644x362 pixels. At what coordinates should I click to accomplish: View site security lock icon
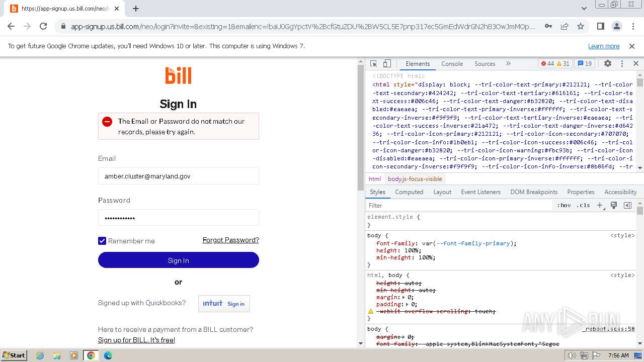[63, 27]
